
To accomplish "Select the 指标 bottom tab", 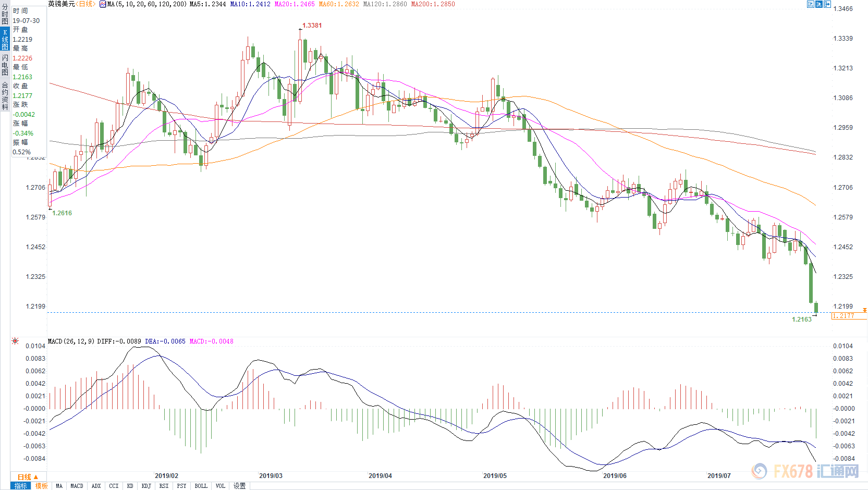I will [x=21, y=486].
